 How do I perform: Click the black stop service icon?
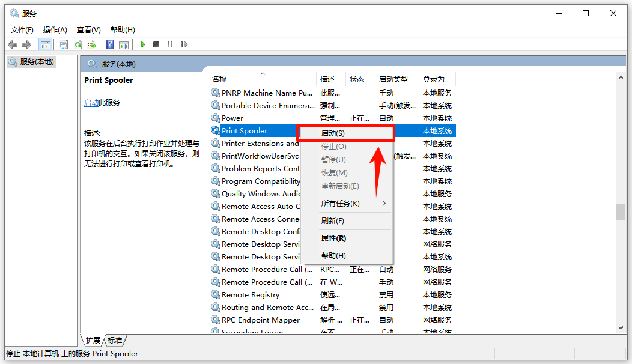(156, 44)
